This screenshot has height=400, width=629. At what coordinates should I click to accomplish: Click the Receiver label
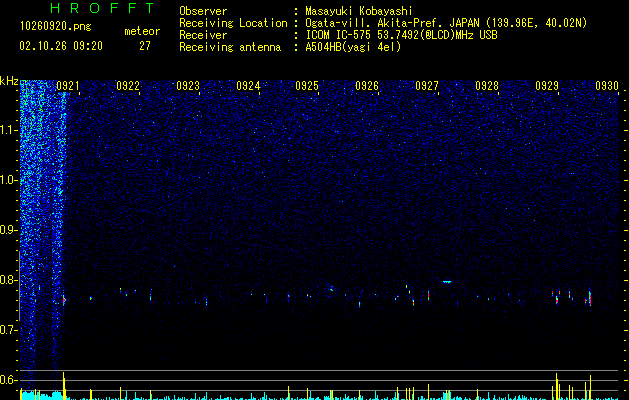click(203, 35)
